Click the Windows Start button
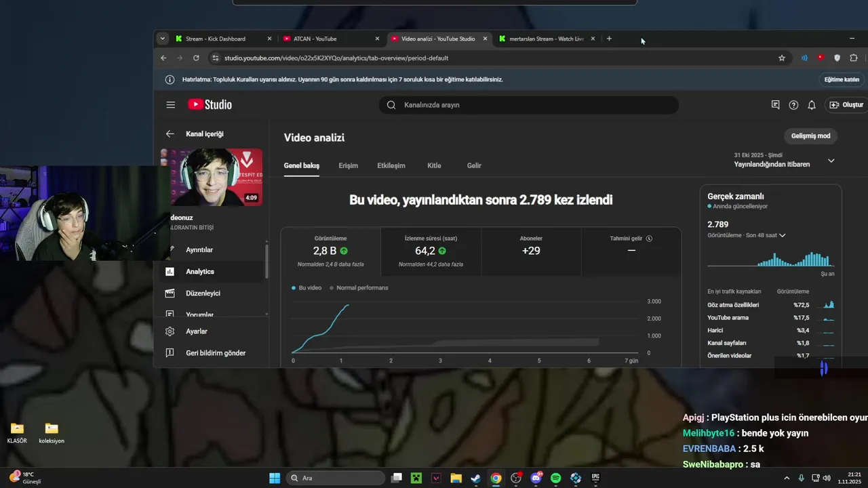This screenshot has height=488, width=868. click(x=275, y=478)
